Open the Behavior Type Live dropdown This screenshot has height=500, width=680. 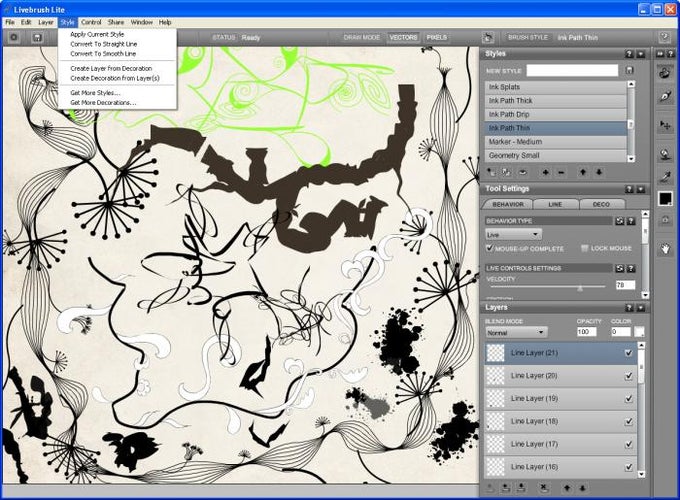[x=513, y=235]
